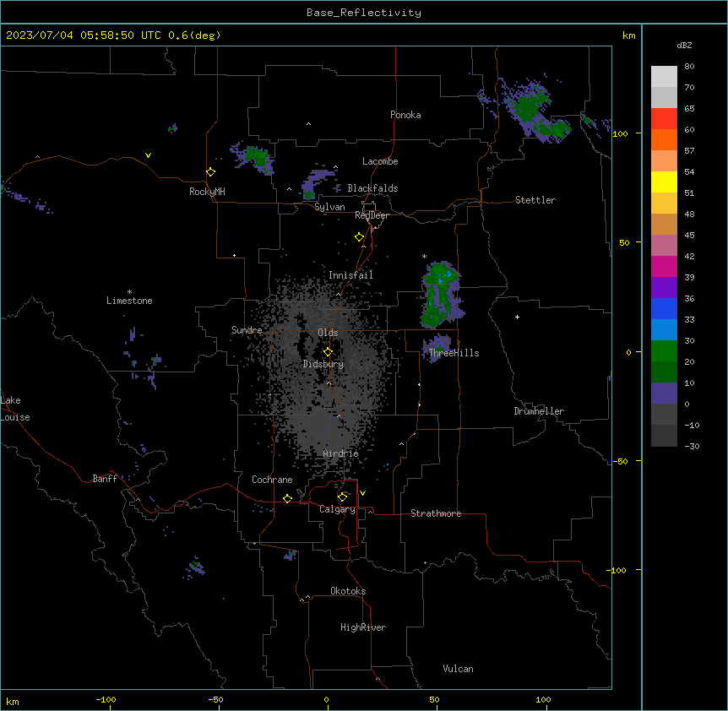Select the yellow 51-54 dBZ legend swatch

pos(664,182)
